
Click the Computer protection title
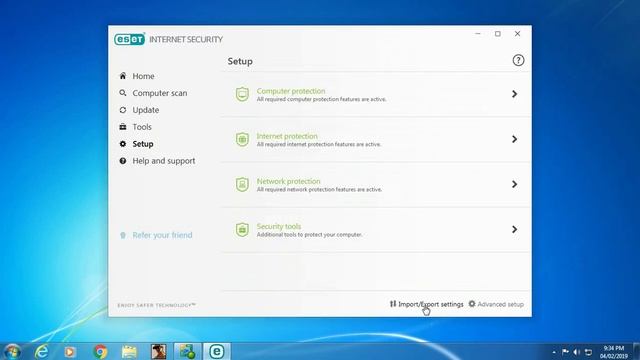(x=291, y=91)
